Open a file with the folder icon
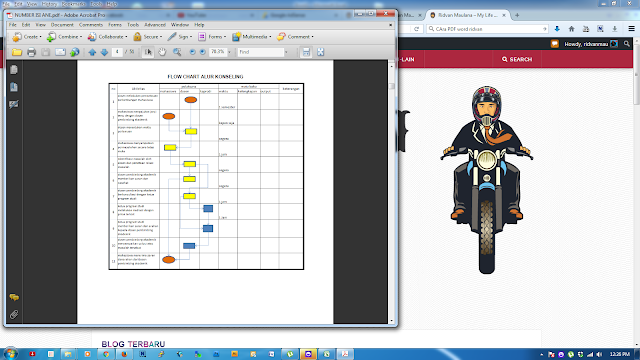 click(17, 52)
